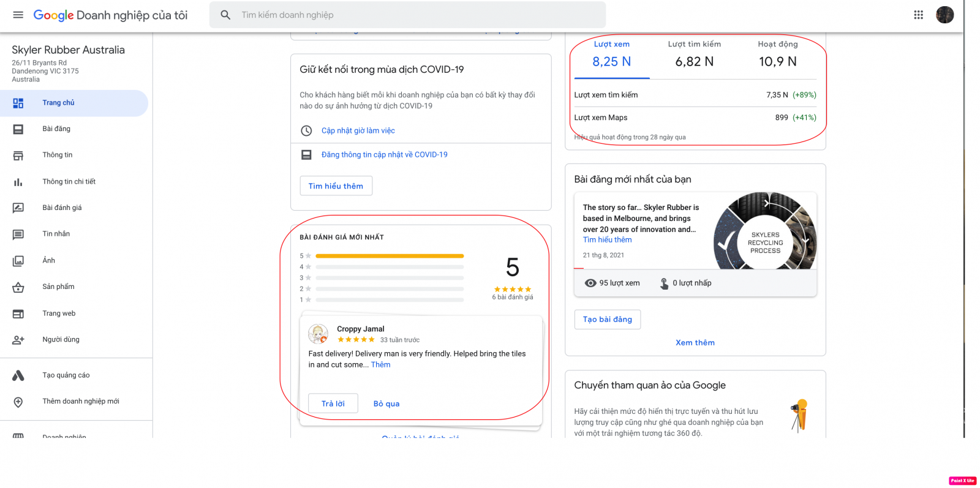Click the Tin nhắn messages icon
The height and width of the screenshot is (488, 980).
point(18,235)
